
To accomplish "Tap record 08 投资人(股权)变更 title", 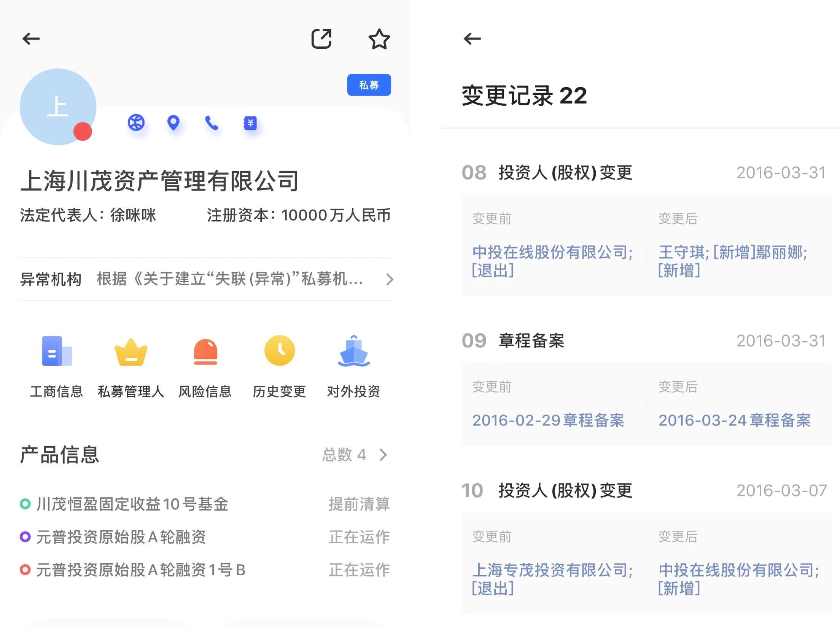I will (x=565, y=172).
